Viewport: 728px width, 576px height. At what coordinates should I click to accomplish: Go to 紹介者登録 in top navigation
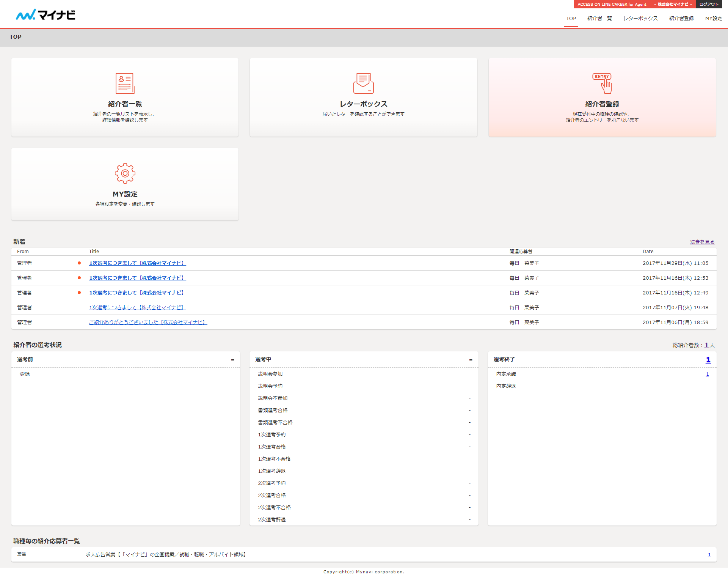[681, 18]
